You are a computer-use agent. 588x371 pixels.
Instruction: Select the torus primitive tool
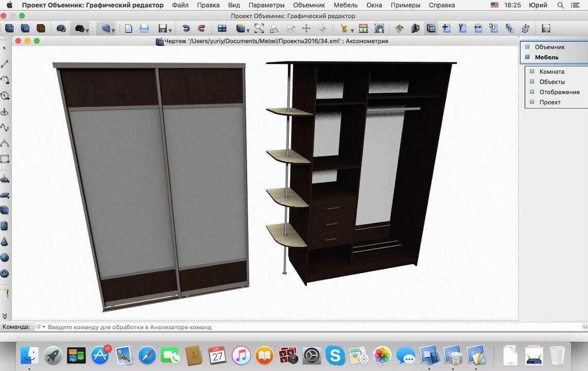[x=5, y=273]
